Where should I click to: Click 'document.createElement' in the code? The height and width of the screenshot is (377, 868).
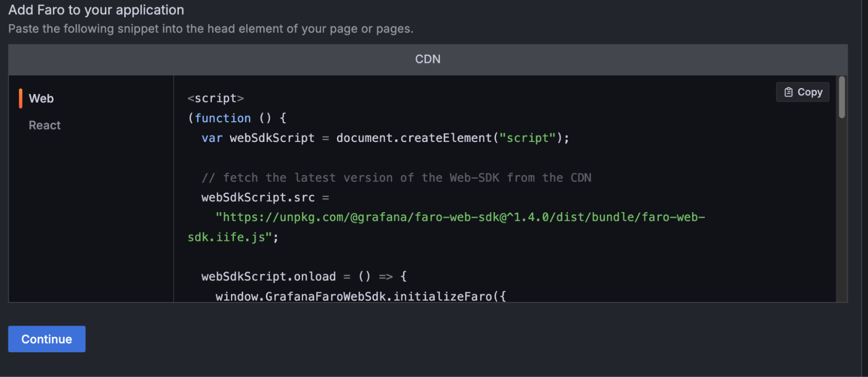414,138
